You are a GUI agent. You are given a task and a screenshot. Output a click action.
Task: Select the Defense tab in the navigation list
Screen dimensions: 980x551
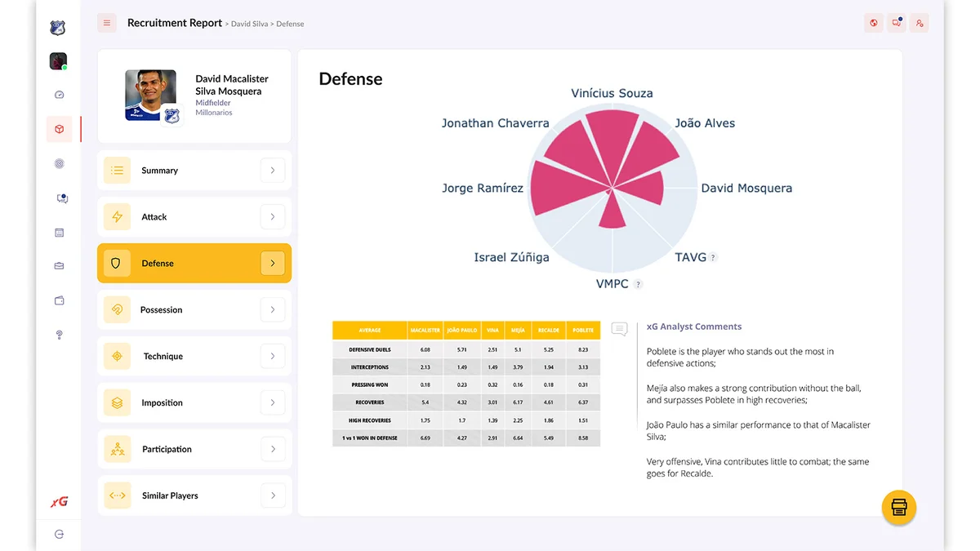(x=194, y=263)
